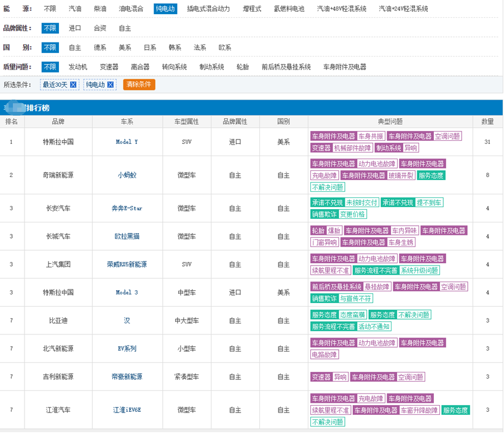The image size is (504, 434).
Task: Filter brand attribute by 合资
Action: point(100,28)
